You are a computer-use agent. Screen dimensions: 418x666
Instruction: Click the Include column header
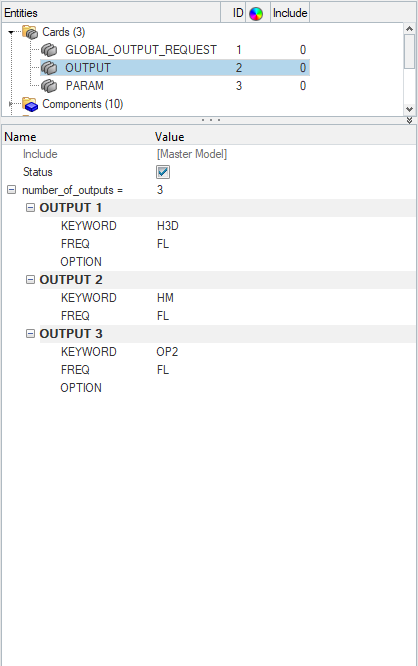pyautogui.click(x=290, y=13)
